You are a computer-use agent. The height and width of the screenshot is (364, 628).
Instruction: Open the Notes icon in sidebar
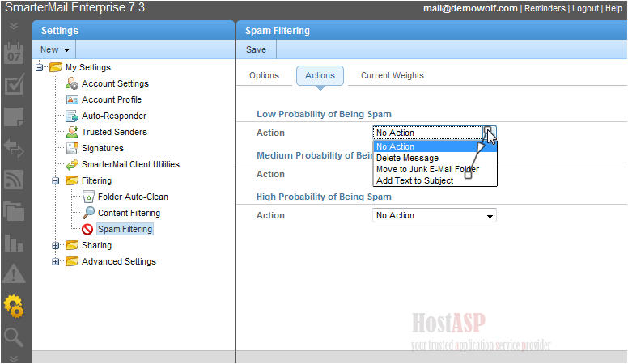[14, 117]
